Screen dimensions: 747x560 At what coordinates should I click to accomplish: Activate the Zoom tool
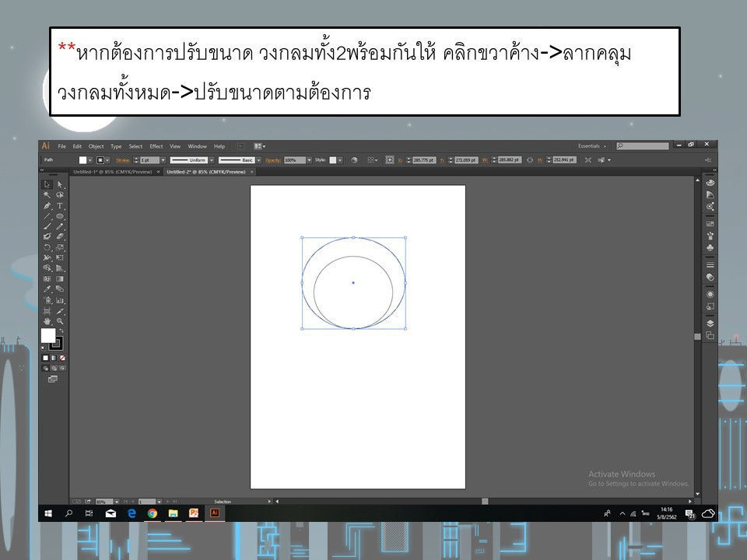point(60,321)
